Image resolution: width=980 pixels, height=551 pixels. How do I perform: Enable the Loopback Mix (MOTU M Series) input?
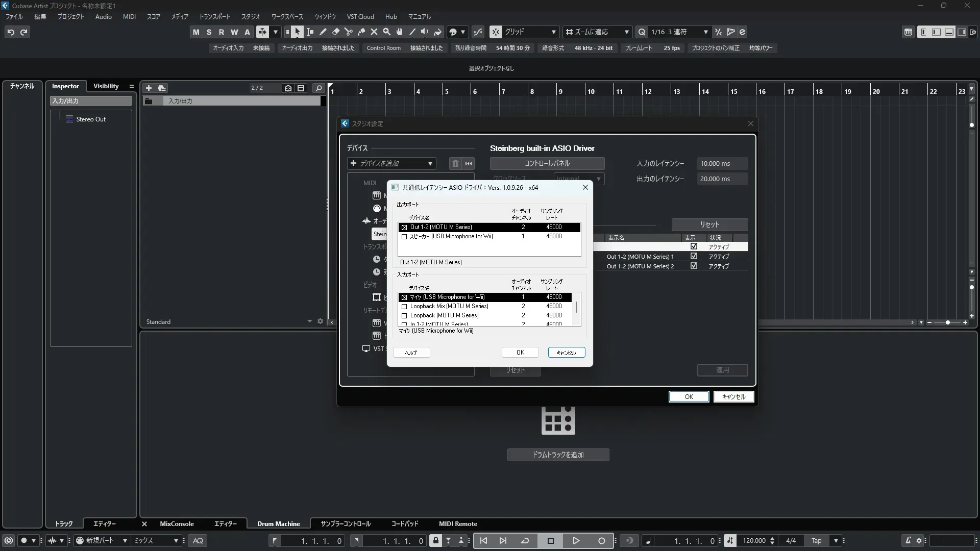pos(404,307)
